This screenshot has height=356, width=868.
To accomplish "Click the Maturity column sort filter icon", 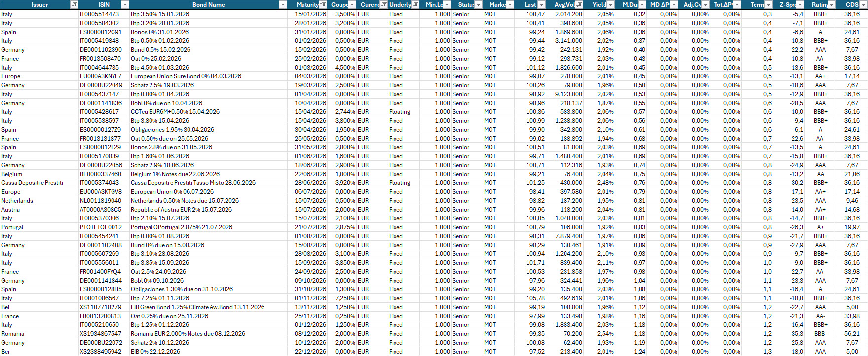I will [x=323, y=5].
